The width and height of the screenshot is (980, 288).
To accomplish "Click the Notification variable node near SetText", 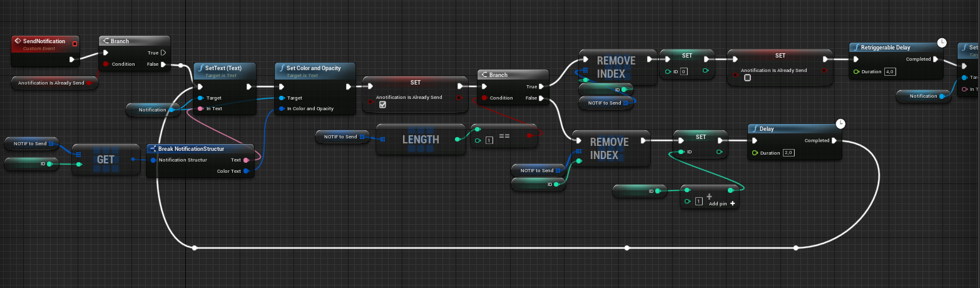I will tap(152, 110).
